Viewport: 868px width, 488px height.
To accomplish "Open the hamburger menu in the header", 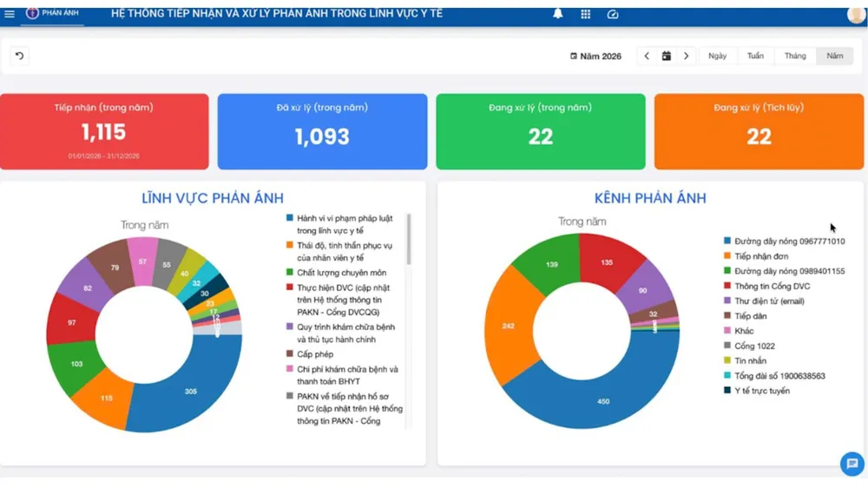I will coord(10,14).
